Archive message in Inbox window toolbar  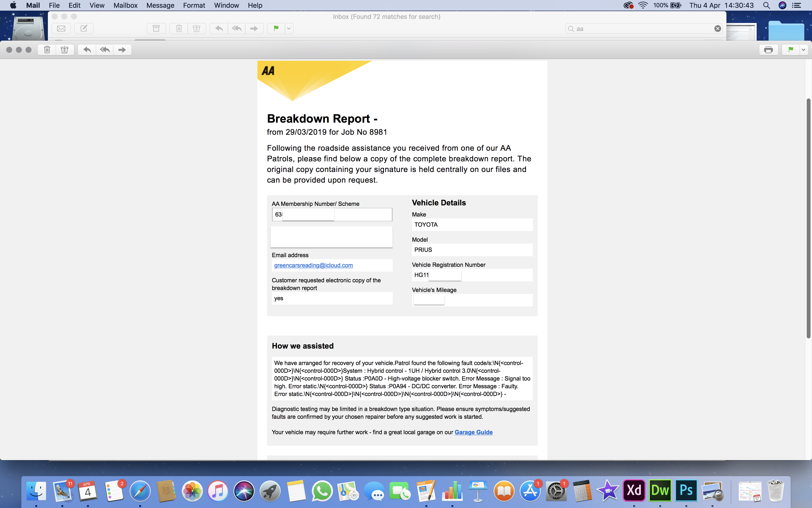point(156,29)
